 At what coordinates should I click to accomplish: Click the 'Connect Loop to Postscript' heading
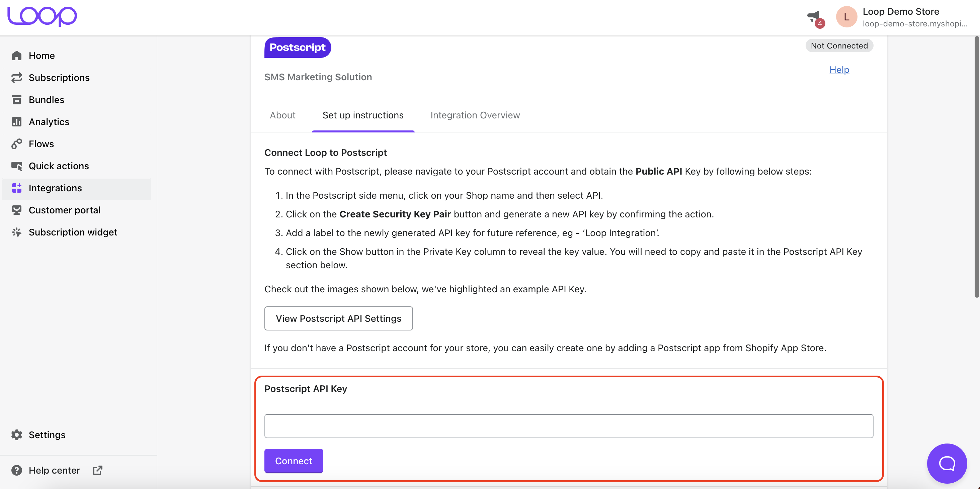[325, 153]
